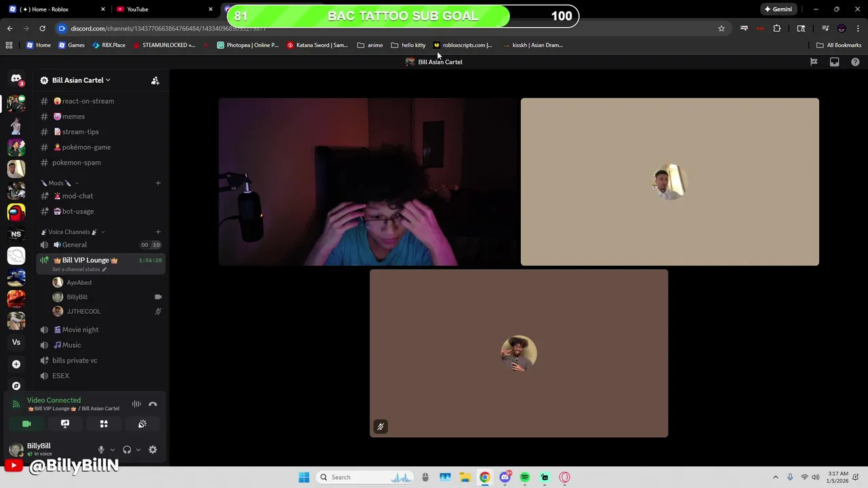Open the Discord inbox icon

coord(834,62)
